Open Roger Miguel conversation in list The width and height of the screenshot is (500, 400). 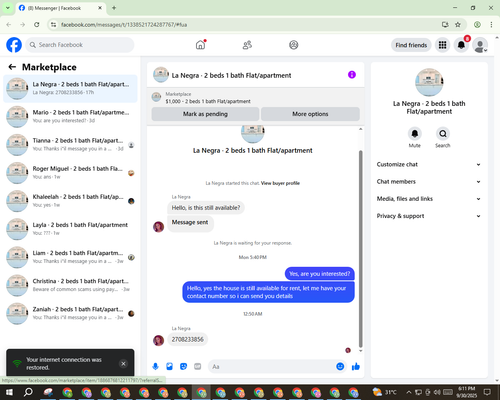click(x=70, y=173)
